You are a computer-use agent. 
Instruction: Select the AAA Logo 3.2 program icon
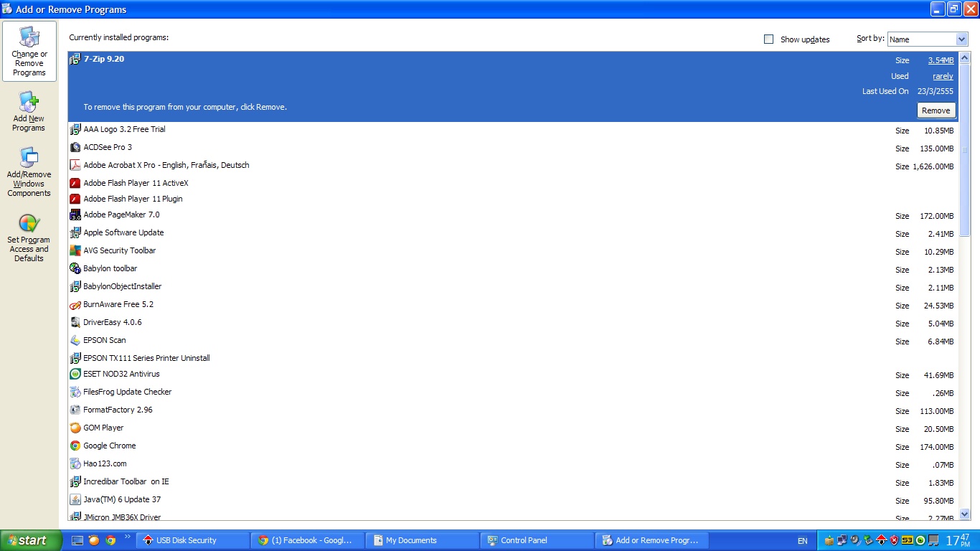tap(75, 130)
